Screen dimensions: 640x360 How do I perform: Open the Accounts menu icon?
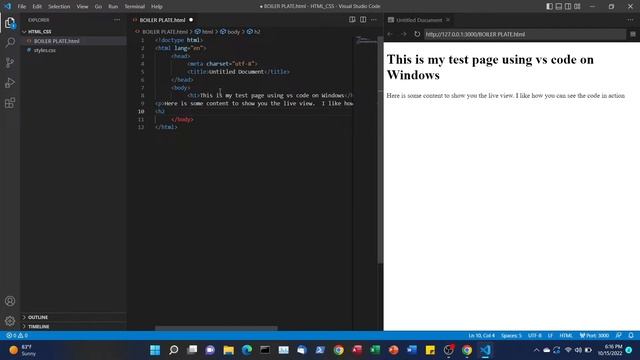click(10, 301)
